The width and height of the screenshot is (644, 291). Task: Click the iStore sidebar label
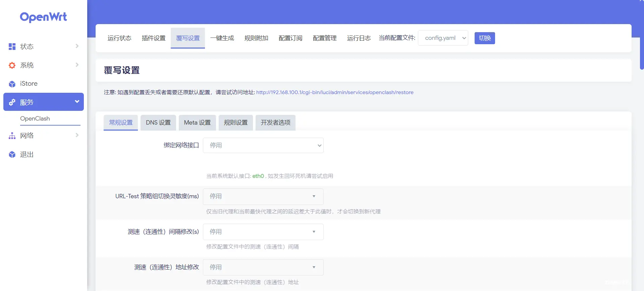[x=29, y=84]
